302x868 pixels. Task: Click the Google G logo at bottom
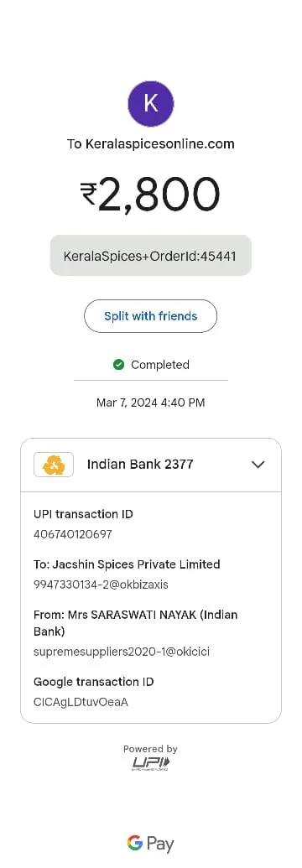pyautogui.click(x=135, y=843)
